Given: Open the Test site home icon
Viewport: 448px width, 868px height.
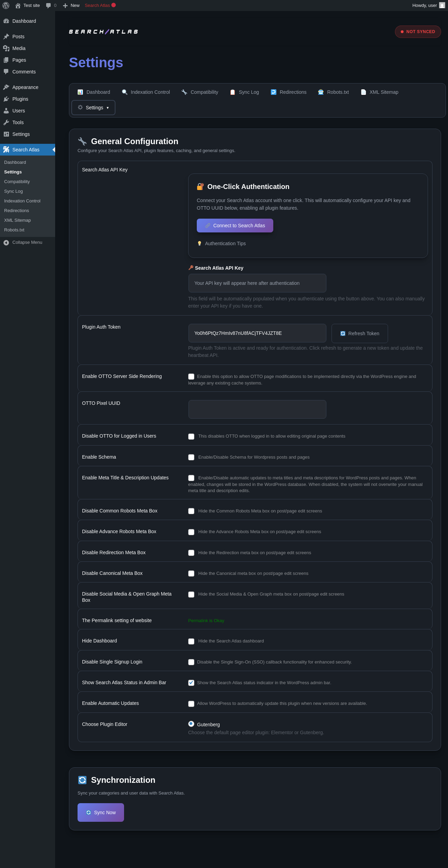Looking at the screenshot, I should 18,6.
